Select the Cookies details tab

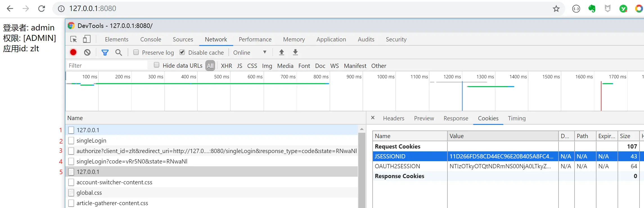point(488,118)
